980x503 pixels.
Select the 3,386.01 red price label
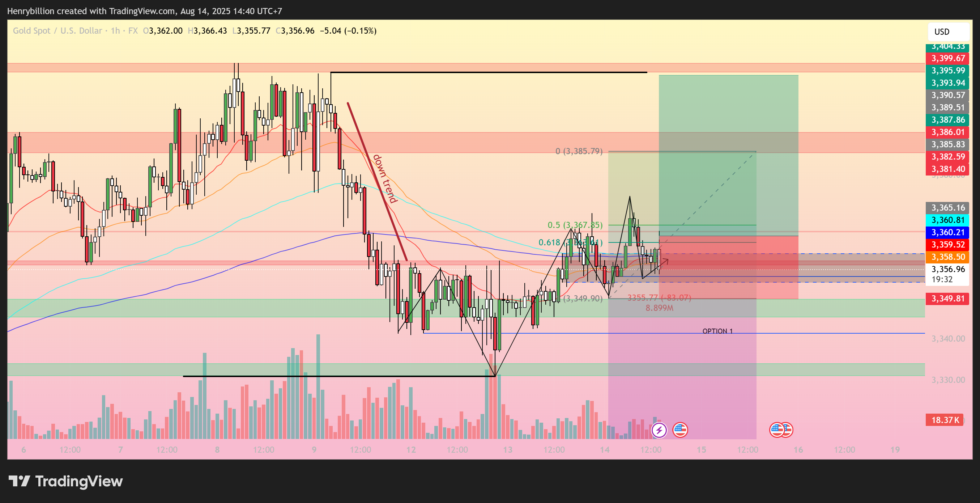947,132
